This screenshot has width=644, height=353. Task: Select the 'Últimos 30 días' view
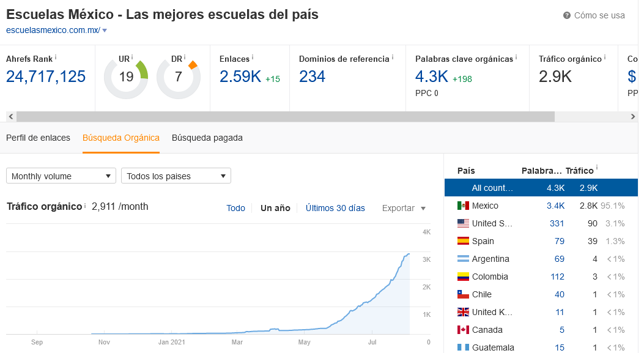click(x=335, y=208)
